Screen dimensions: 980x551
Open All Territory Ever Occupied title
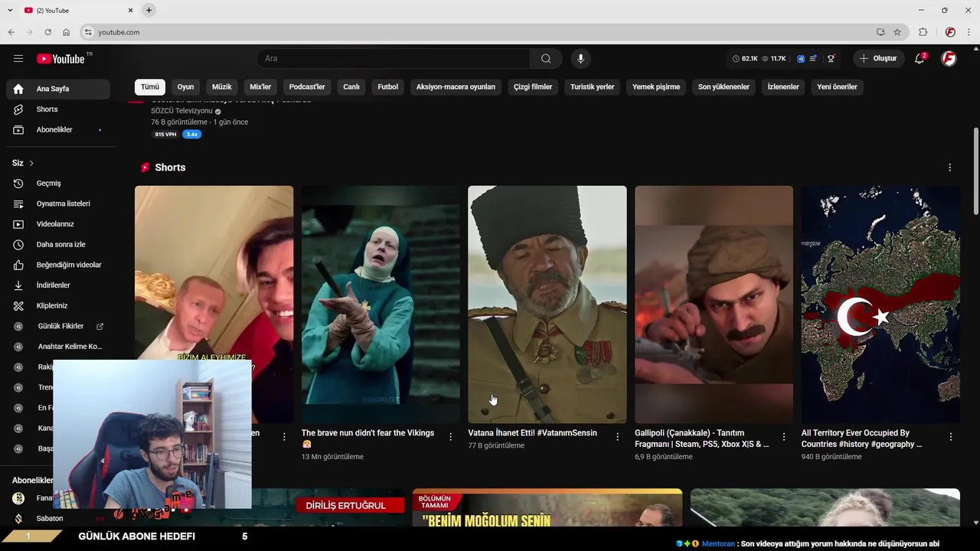pos(861,439)
